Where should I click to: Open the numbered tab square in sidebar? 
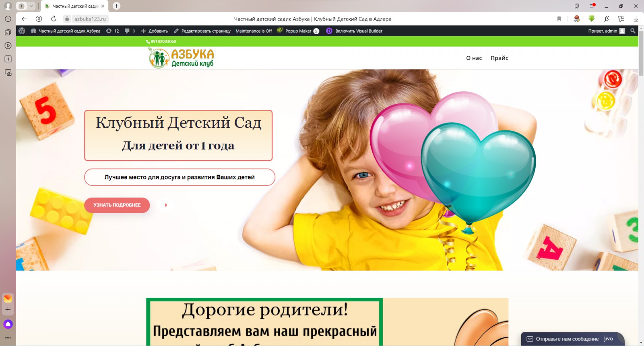8,59
